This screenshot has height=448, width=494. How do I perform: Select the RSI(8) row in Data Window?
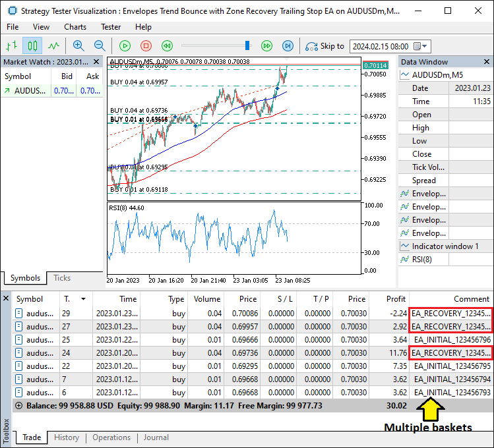(445, 260)
